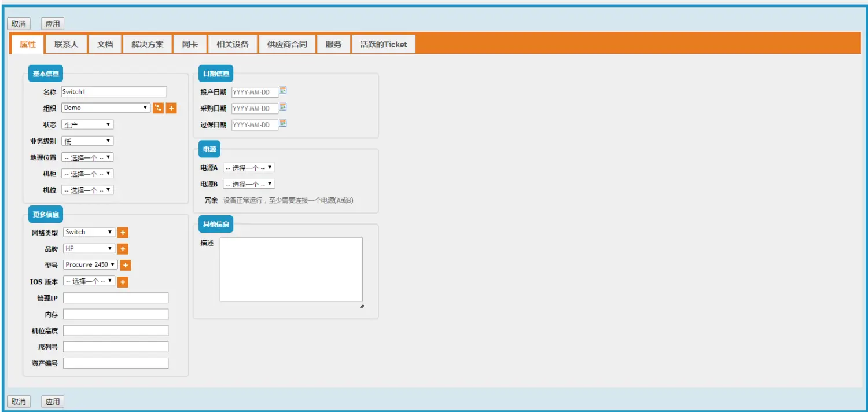Click the 日期信息 section header
The width and height of the screenshot is (868, 412).
tap(216, 73)
